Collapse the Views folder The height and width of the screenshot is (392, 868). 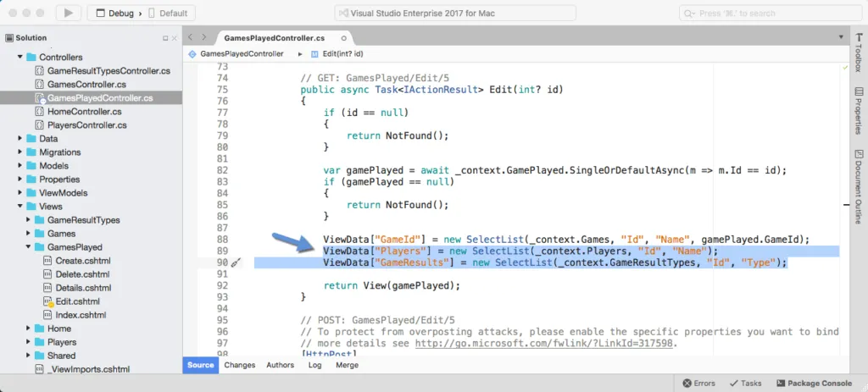(20, 207)
